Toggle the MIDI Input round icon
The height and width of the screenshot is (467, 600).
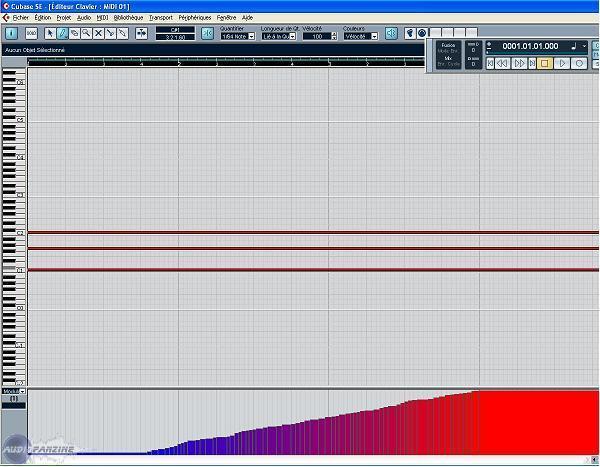tap(422, 33)
